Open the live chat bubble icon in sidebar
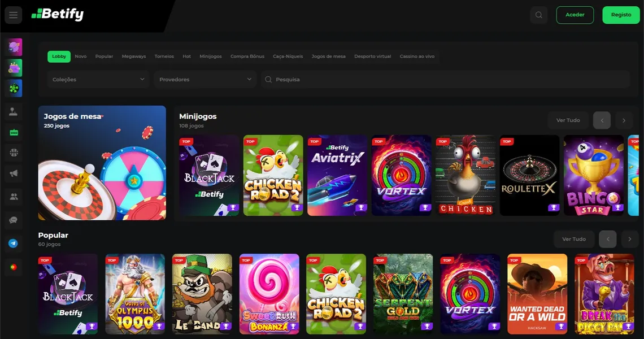The image size is (644, 339). 14,220
